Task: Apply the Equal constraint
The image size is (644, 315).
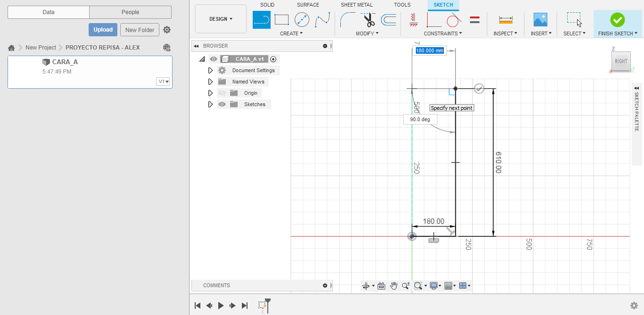Action: (x=475, y=20)
